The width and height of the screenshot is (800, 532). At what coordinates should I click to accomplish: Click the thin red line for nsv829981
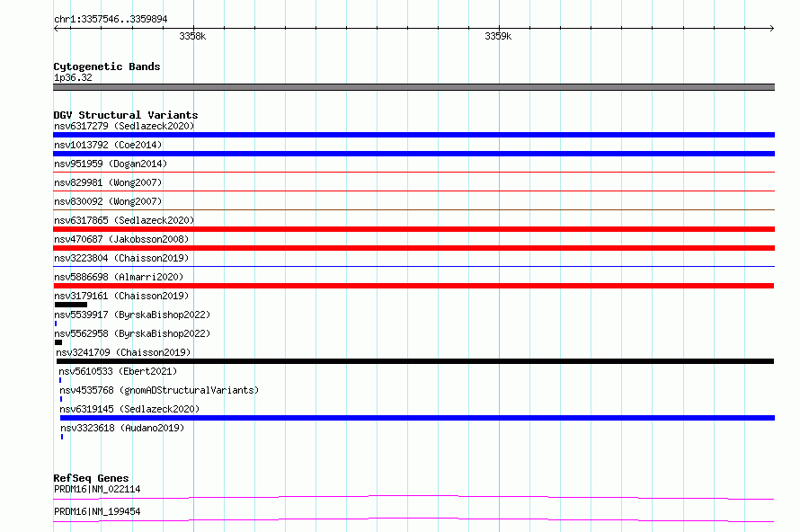[x=413, y=191]
